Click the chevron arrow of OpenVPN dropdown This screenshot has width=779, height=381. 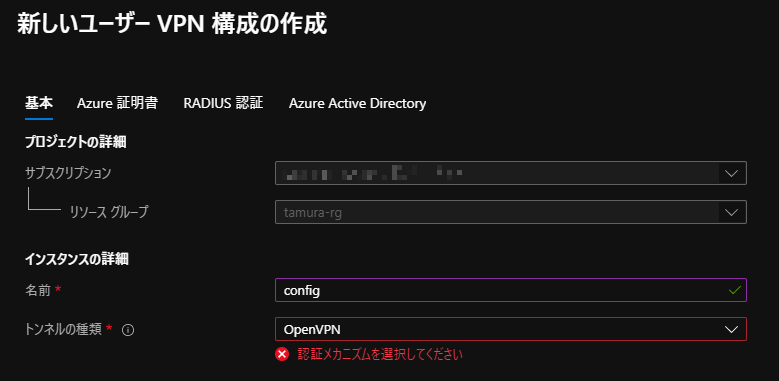click(731, 329)
